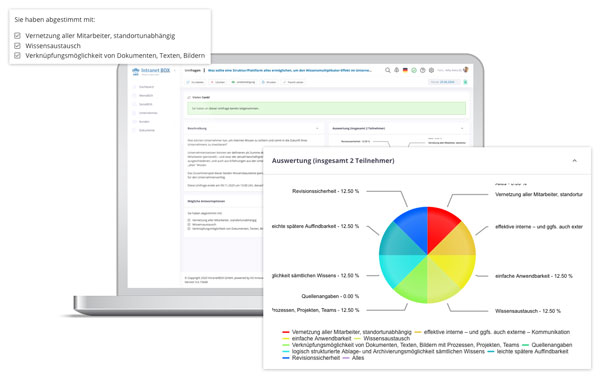Open dropdown arrow beside Intranet BOX logo
Screen dimensions: 600x378
175,70
